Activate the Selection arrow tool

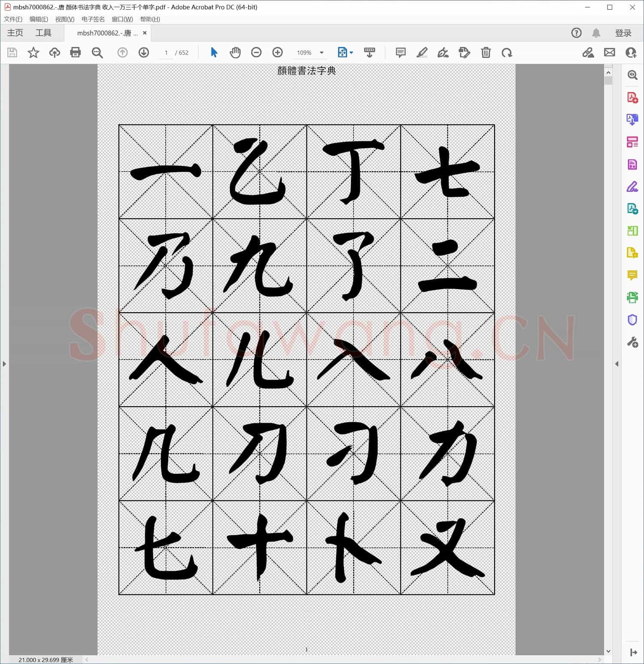[213, 52]
